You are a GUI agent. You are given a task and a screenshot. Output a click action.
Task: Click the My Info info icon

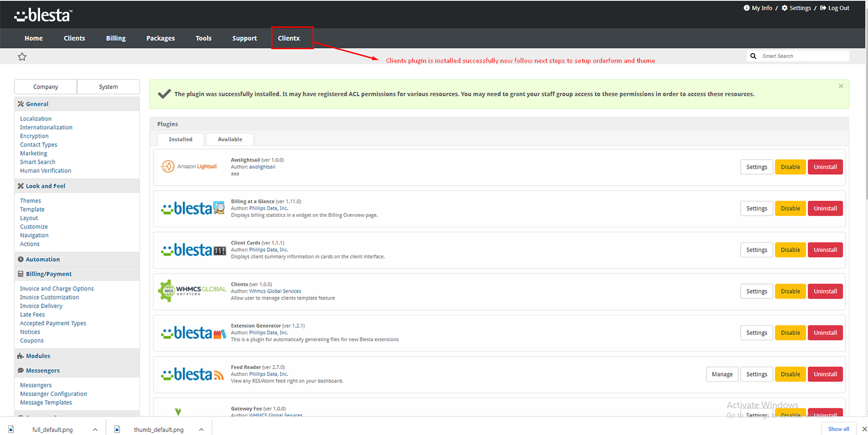click(x=746, y=8)
